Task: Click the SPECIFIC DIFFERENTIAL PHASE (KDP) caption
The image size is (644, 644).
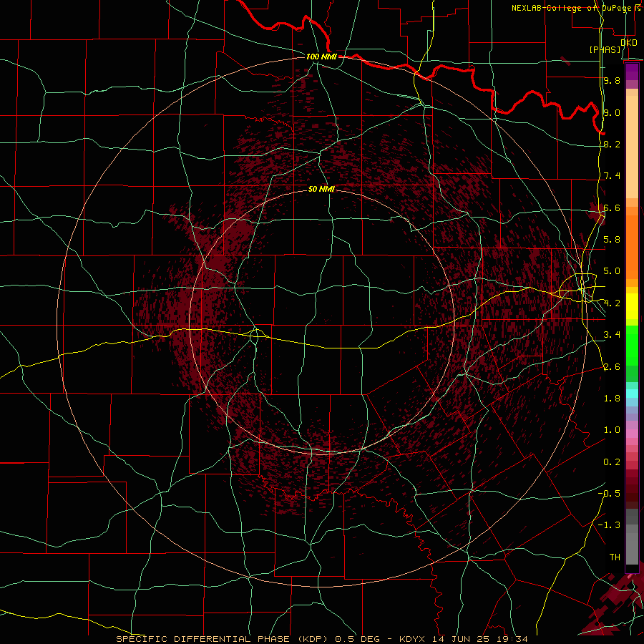Action: click(221, 639)
